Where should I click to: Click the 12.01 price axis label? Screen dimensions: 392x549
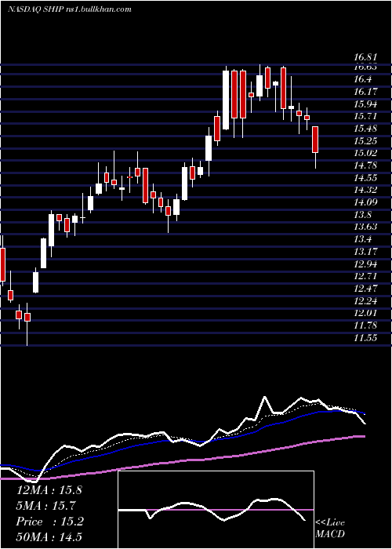(365, 313)
